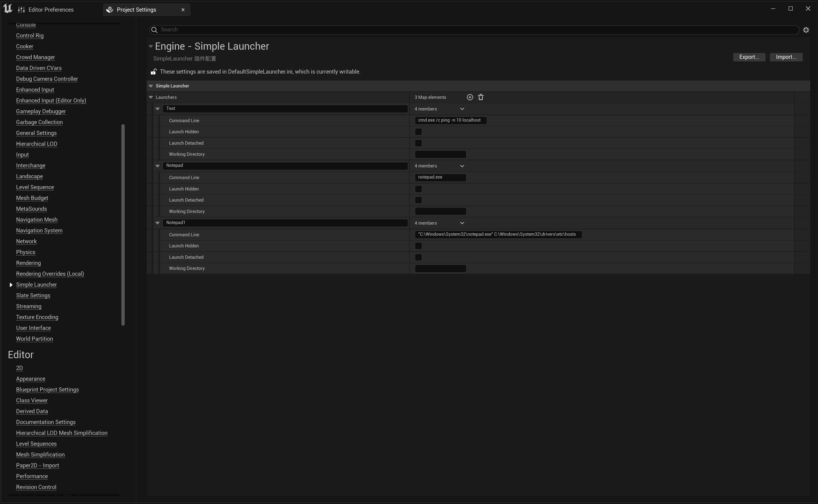Click the Unreal Engine logo icon
This screenshot has height=504, width=818.
[8, 9]
